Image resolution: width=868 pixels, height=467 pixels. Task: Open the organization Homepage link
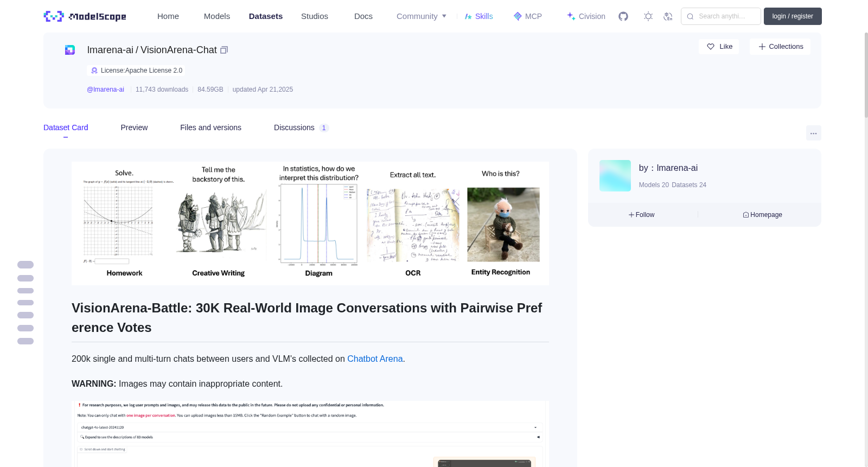pos(762,215)
